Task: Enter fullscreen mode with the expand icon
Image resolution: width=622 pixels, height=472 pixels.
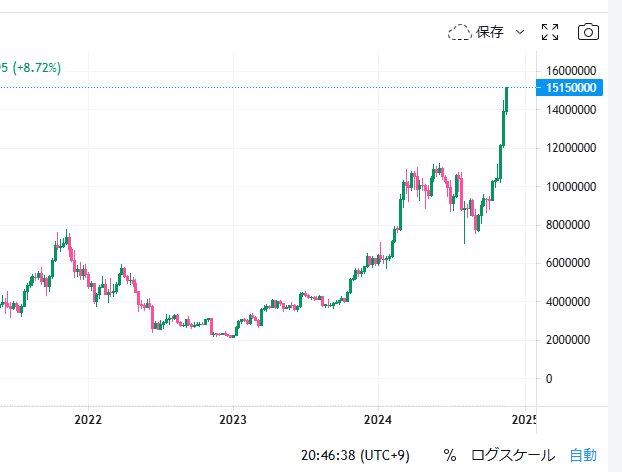Action: [x=550, y=32]
